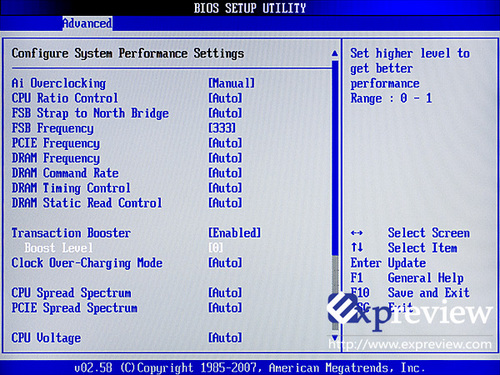Change the DRAM Timing Control value
500x375 pixels.
tap(225, 188)
